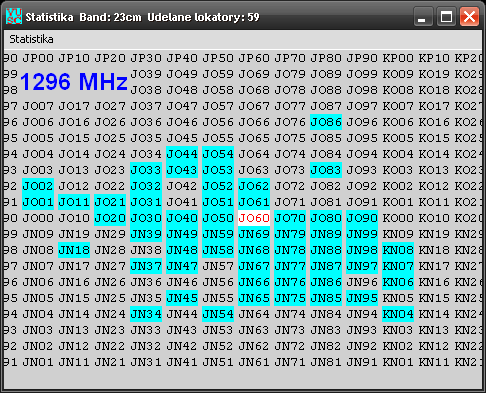Click the 1296 MHz frequency label
The height and width of the screenshot is (393, 486).
point(74,82)
